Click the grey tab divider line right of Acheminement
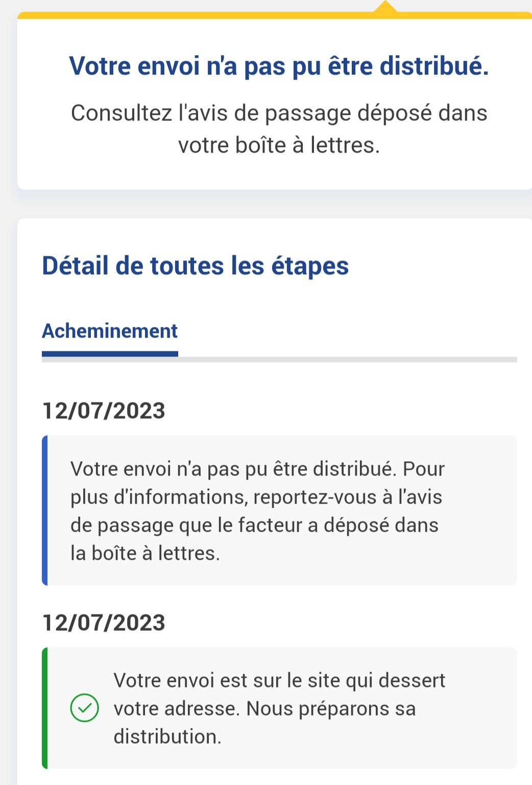 click(347, 360)
